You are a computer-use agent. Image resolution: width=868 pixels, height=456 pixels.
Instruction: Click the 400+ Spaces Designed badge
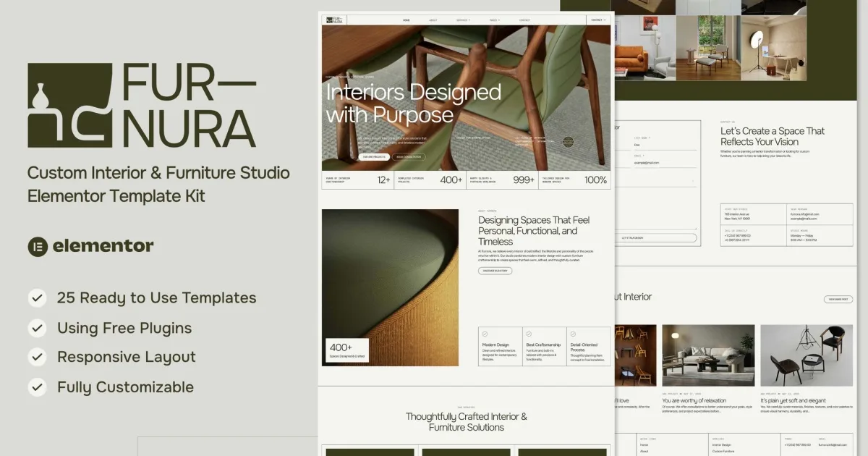347,350
